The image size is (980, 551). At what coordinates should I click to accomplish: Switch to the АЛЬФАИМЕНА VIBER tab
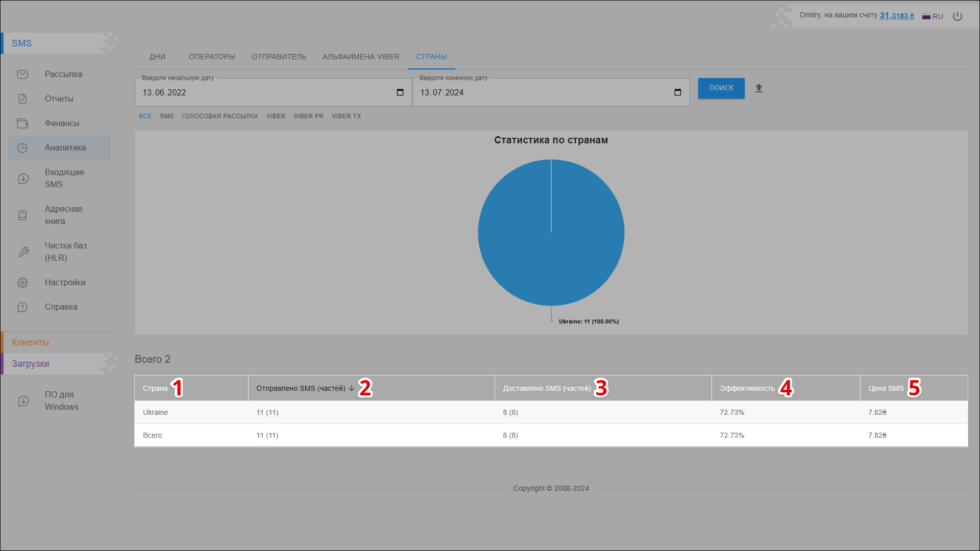(x=361, y=57)
